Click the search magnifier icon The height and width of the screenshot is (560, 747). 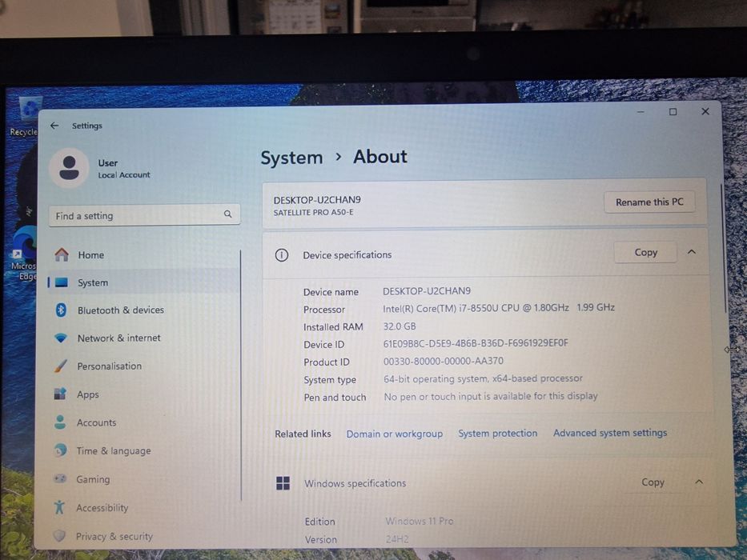coord(227,214)
